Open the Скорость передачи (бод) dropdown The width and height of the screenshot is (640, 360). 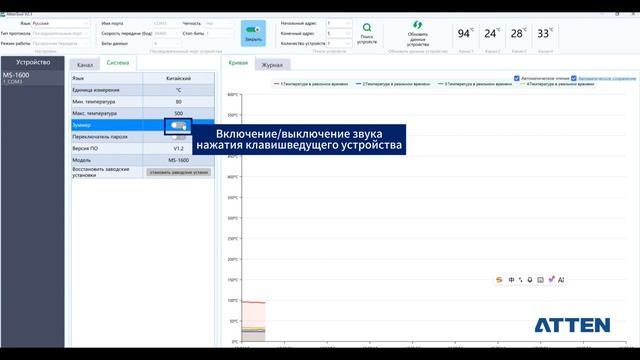[166, 33]
